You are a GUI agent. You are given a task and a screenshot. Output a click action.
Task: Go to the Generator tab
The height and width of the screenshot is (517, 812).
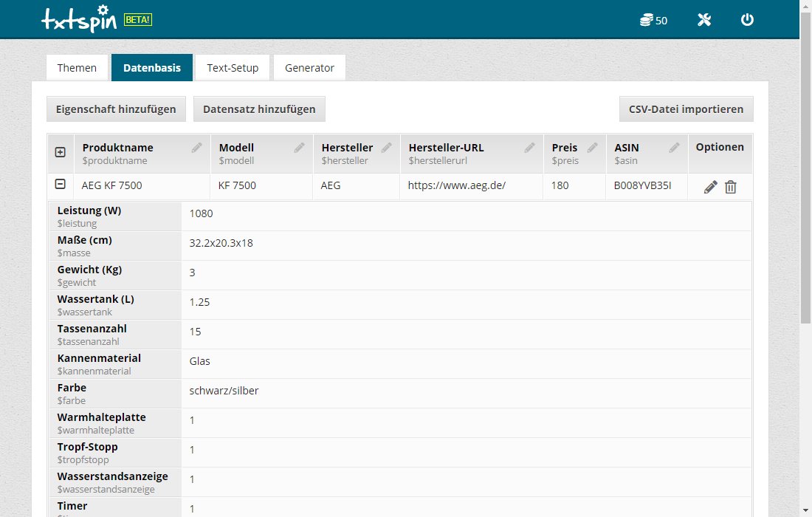[x=309, y=68]
